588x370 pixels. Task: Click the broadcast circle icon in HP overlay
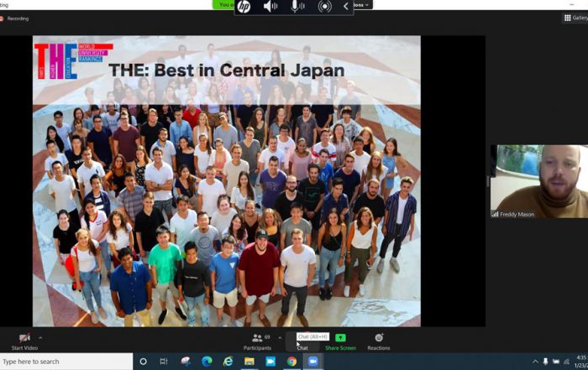pyautogui.click(x=324, y=7)
